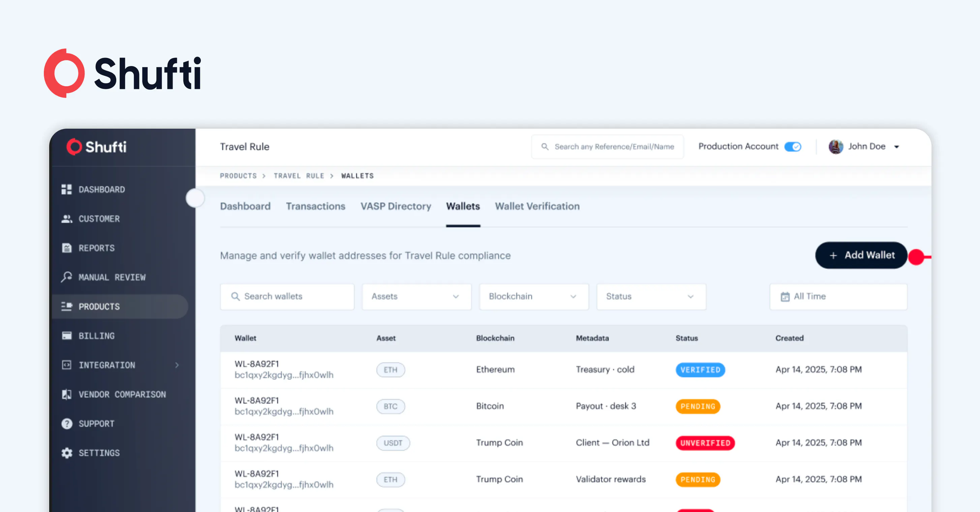Click the Customer people icon in sidebar
Image resolution: width=980 pixels, height=512 pixels.
[x=67, y=219]
